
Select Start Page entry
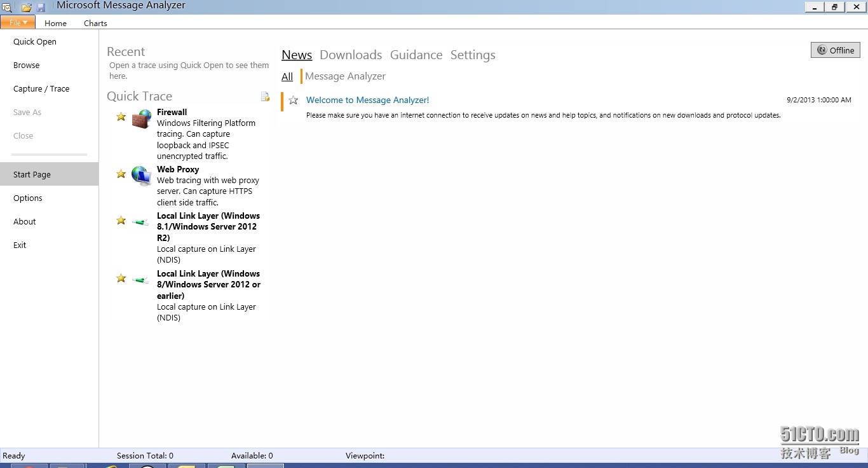[x=49, y=174]
